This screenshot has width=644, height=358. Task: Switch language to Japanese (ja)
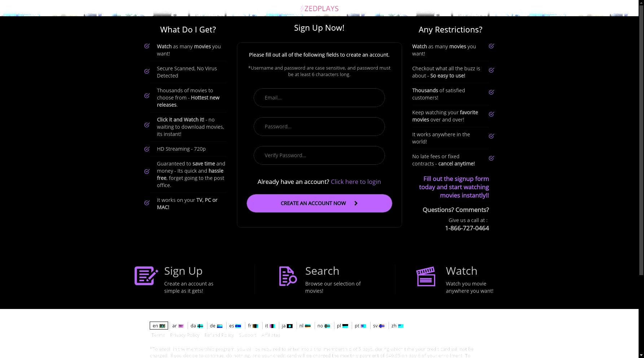287,326
